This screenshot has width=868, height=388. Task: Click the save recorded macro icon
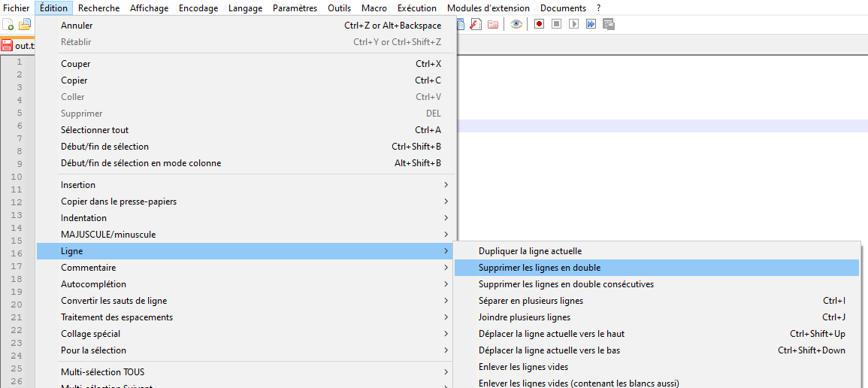point(609,24)
